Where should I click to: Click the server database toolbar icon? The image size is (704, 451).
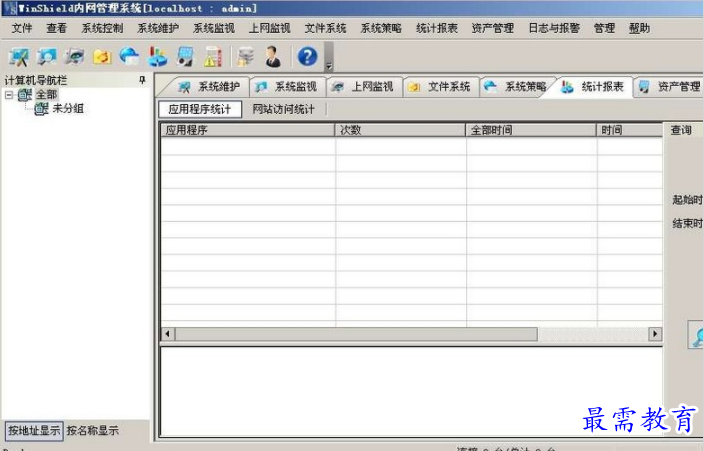click(245, 57)
